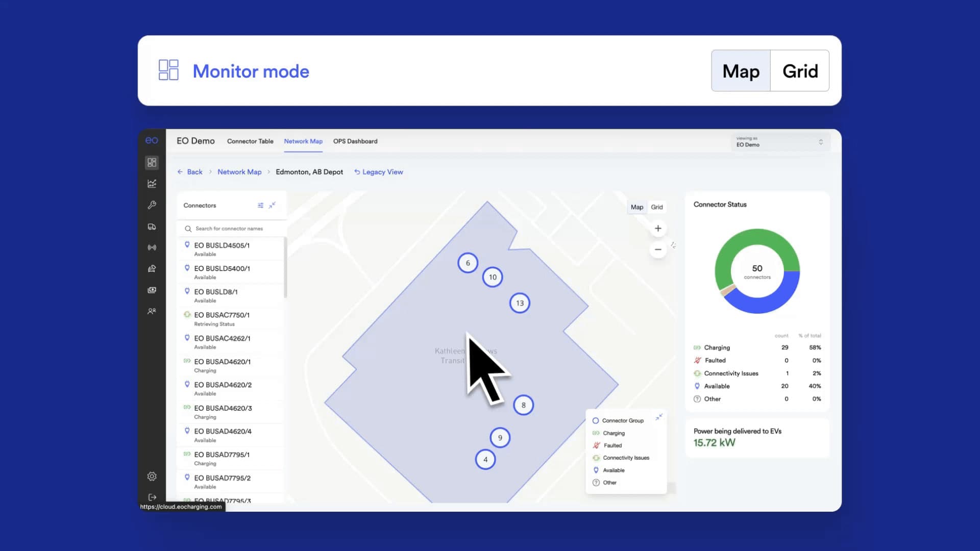The width and height of the screenshot is (980, 551).
Task: Switch to Legacy View
Action: click(x=378, y=172)
